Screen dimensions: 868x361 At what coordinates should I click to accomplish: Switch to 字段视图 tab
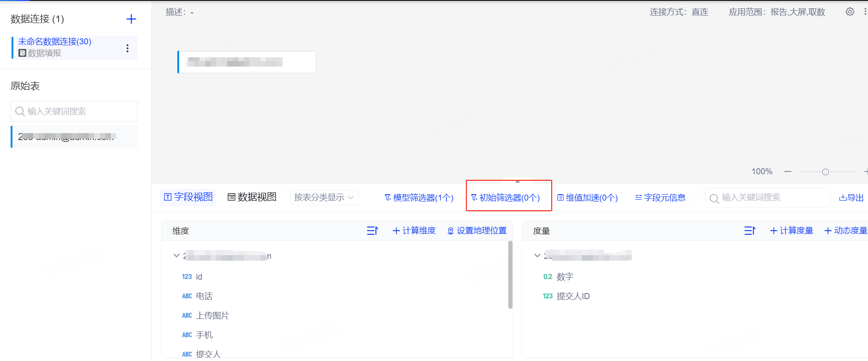pos(188,197)
